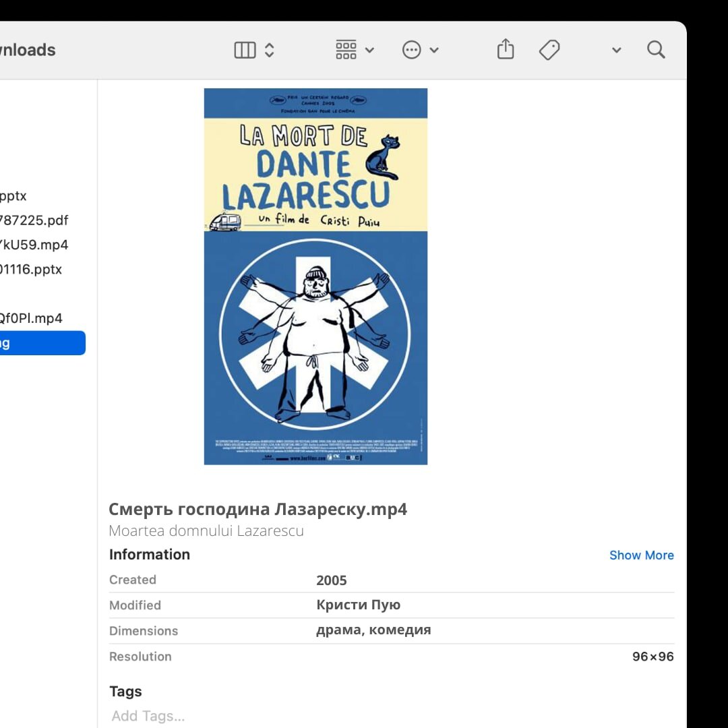This screenshot has width=728, height=728.
Task: Click the Add Tags field
Action: click(148, 715)
